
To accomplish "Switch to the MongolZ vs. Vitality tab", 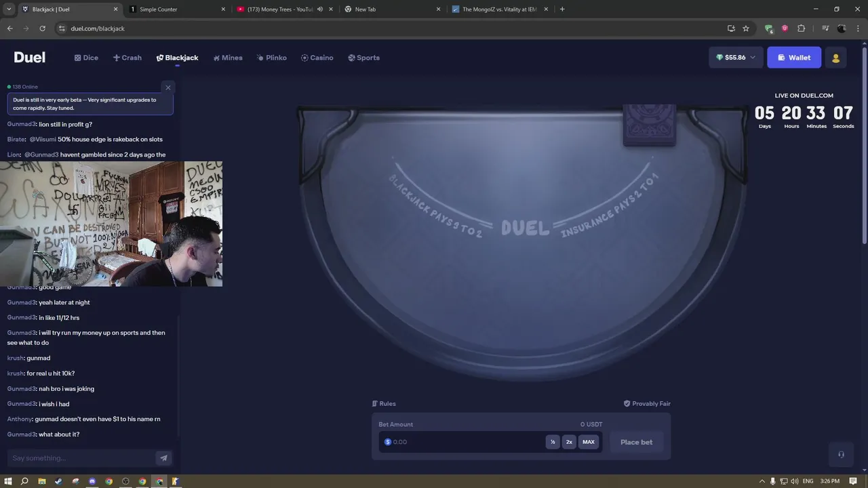I will coord(498,9).
